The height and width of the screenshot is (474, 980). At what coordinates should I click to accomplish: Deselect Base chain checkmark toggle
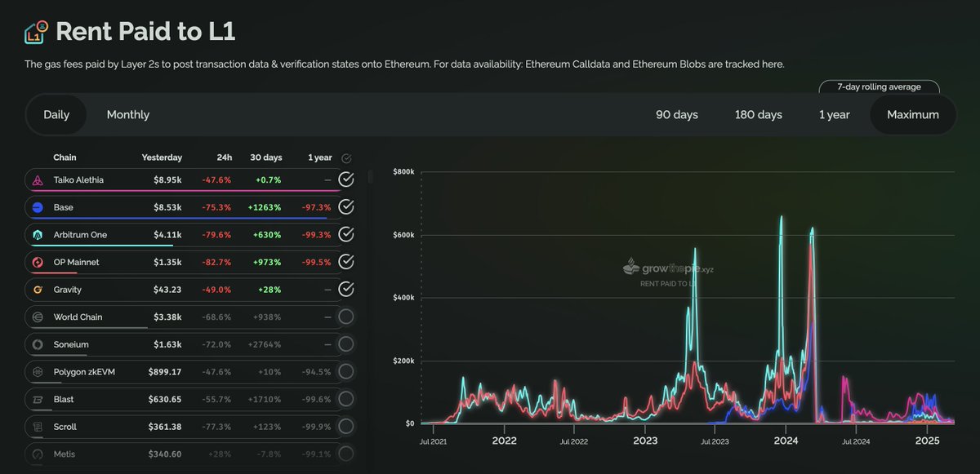point(346,207)
